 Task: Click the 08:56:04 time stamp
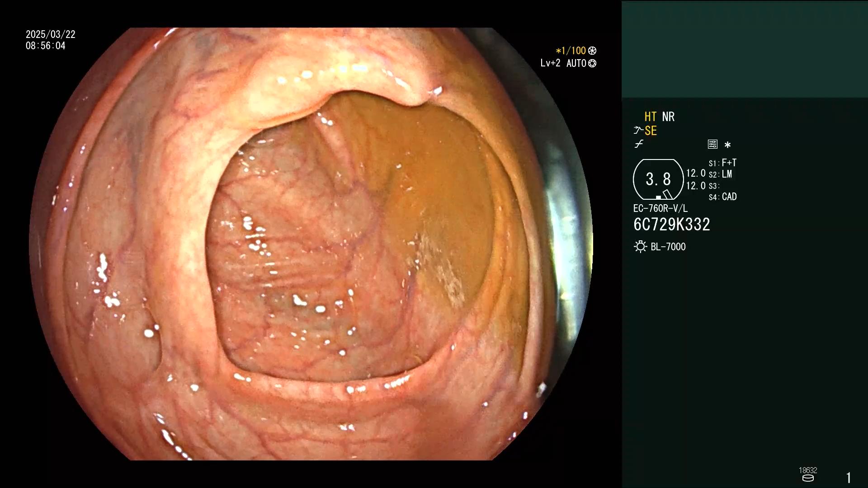coord(46,46)
